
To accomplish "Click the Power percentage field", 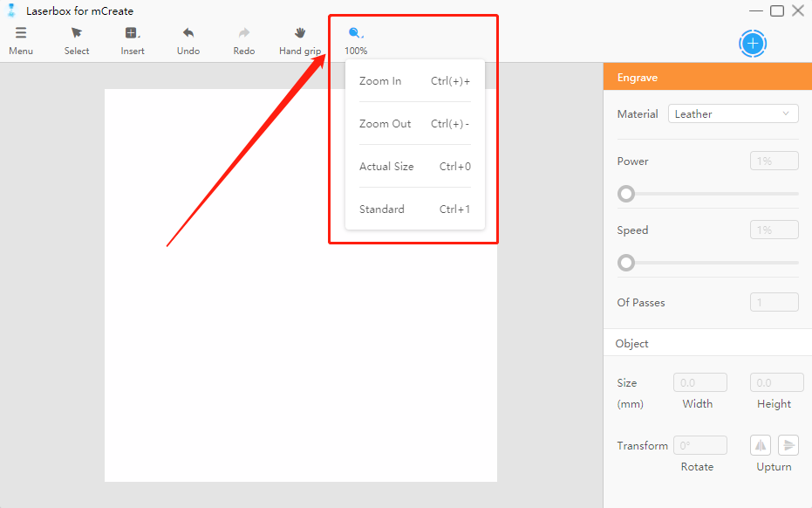I will click(x=774, y=161).
